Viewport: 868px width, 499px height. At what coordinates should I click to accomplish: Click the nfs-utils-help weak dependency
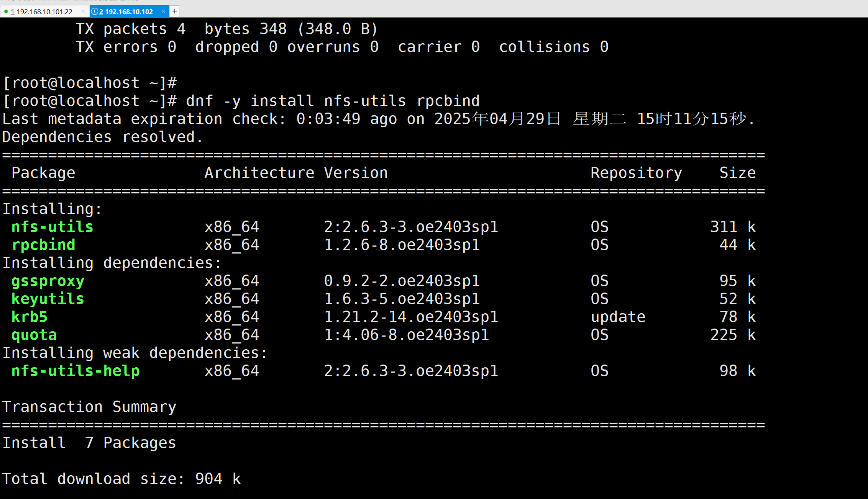point(75,371)
